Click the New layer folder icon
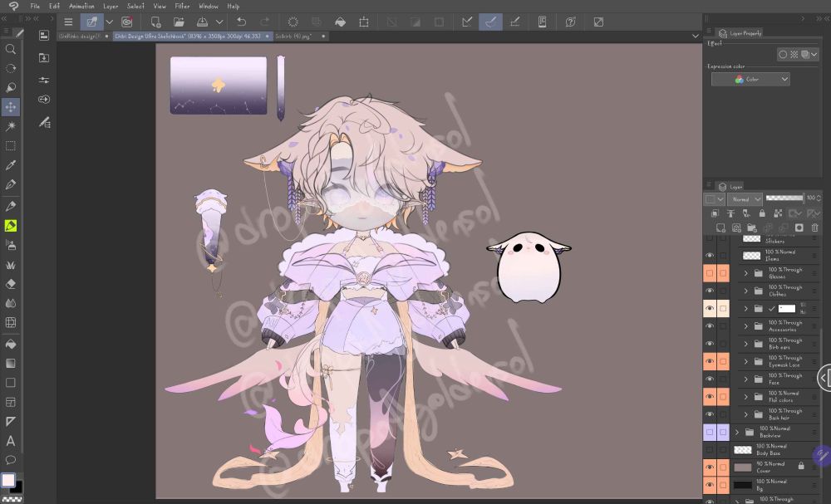Screen dimensions: 831x504 coord(751,228)
